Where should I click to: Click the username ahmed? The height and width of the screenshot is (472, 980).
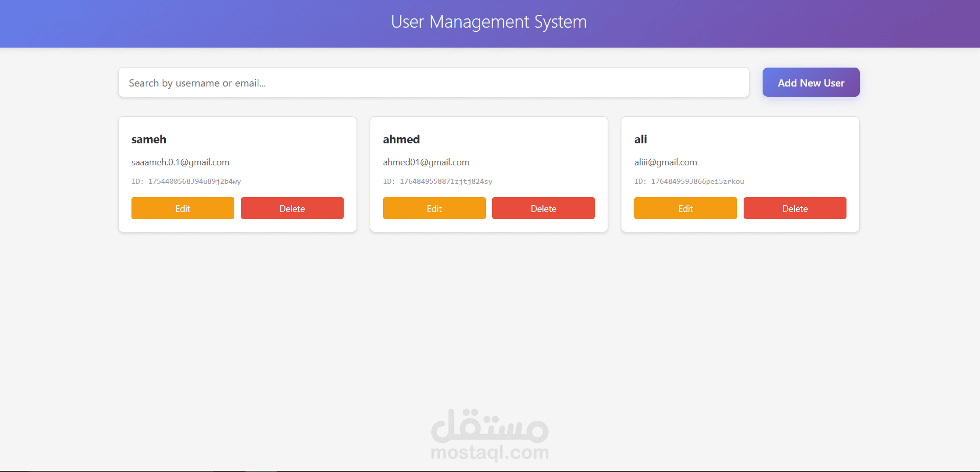coord(402,139)
